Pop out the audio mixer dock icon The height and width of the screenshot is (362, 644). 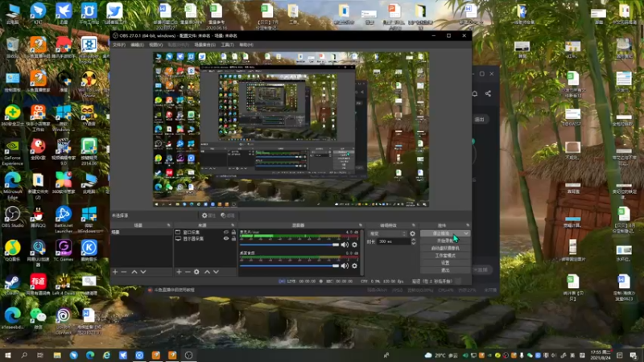pos(361,225)
